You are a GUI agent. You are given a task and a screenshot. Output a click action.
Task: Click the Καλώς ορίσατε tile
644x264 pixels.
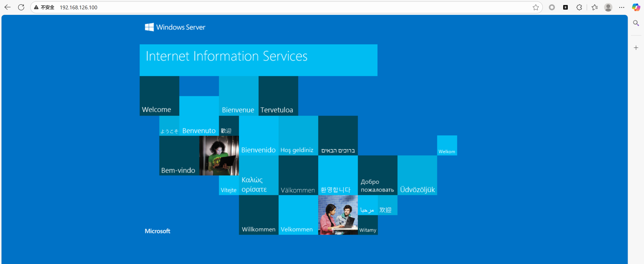tap(259, 175)
